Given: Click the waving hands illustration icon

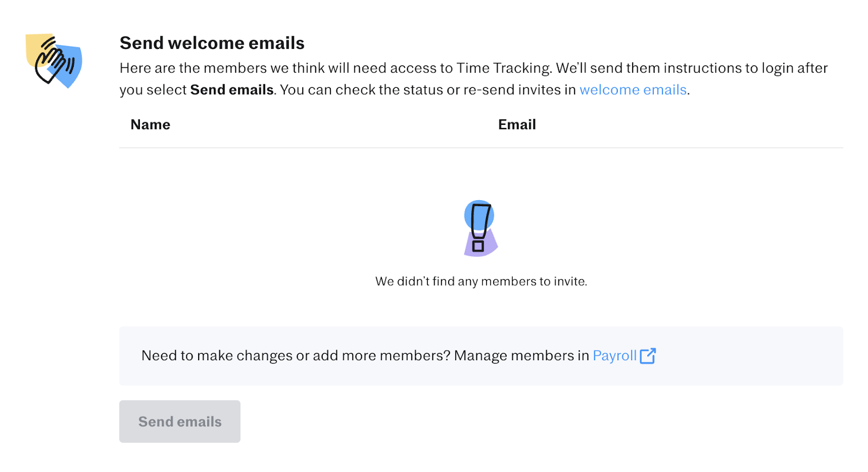Looking at the screenshot, I should coord(54,61).
